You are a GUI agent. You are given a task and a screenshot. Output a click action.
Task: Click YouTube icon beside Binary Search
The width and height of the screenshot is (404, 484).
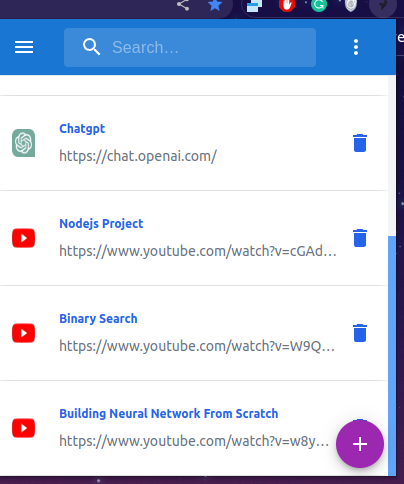click(x=23, y=333)
